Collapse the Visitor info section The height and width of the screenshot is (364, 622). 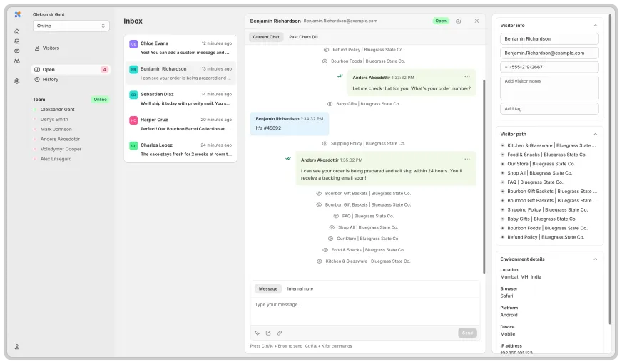point(596,26)
